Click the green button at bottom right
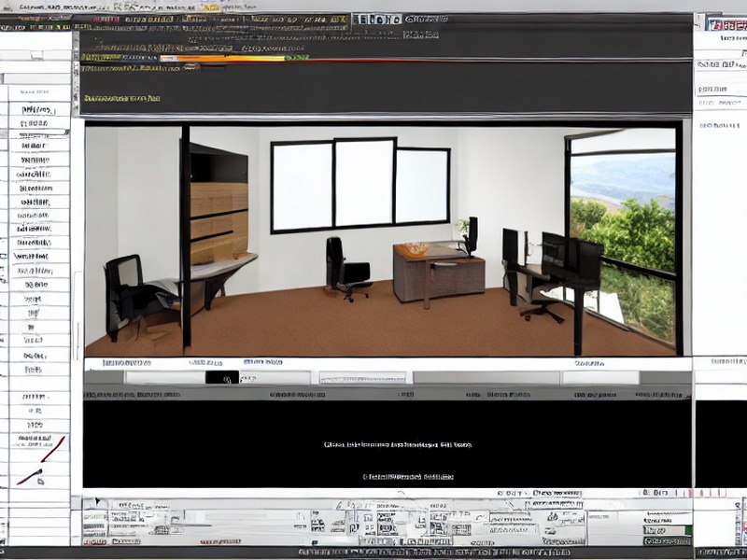The image size is (747, 560). click(x=667, y=530)
